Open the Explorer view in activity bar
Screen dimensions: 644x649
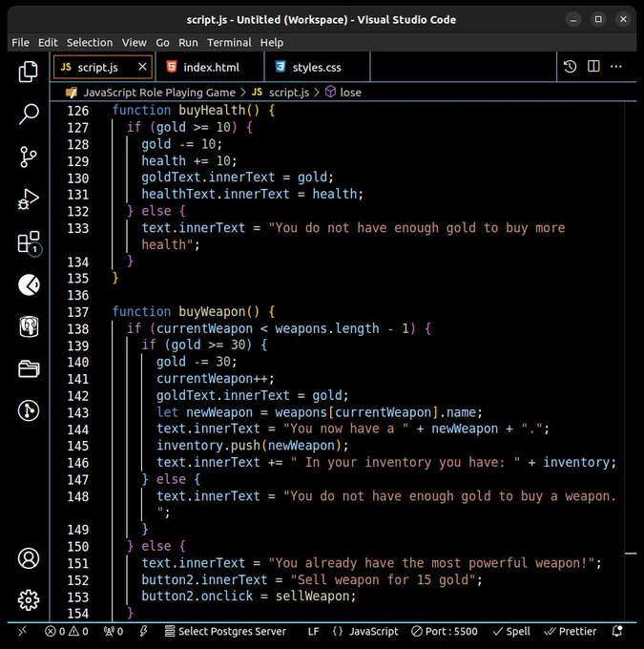28,72
